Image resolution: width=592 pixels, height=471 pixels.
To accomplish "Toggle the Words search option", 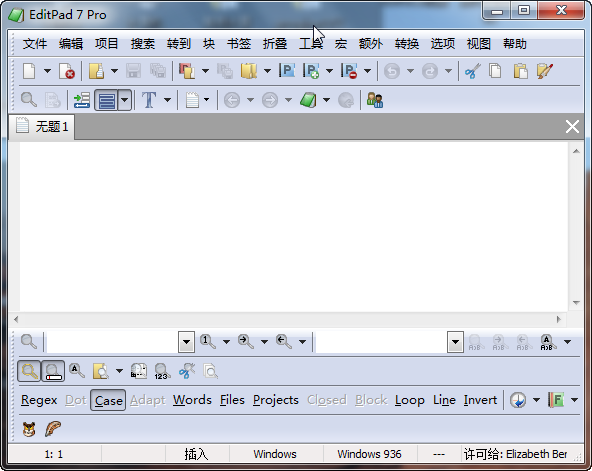I will coord(192,400).
